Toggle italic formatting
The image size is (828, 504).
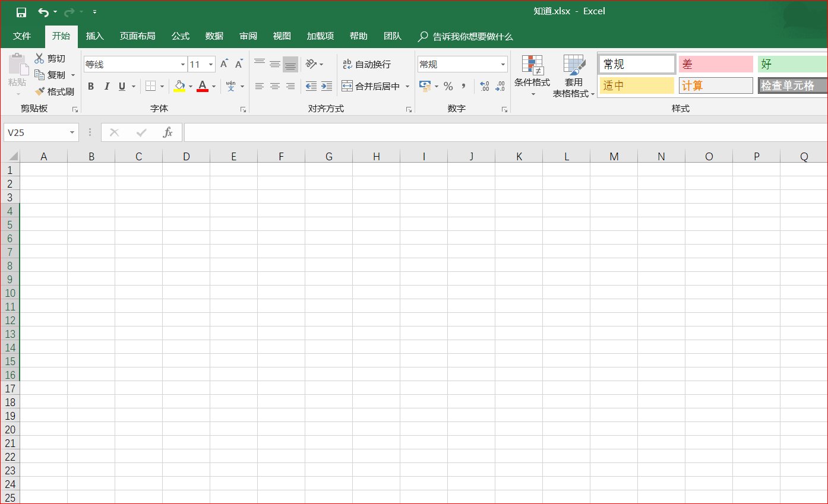pos(107,87)
